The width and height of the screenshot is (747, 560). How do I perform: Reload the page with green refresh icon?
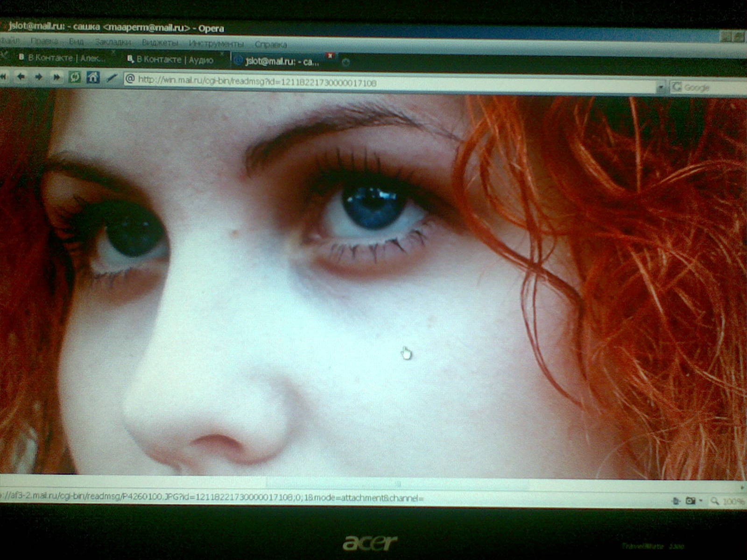point(75,77)
